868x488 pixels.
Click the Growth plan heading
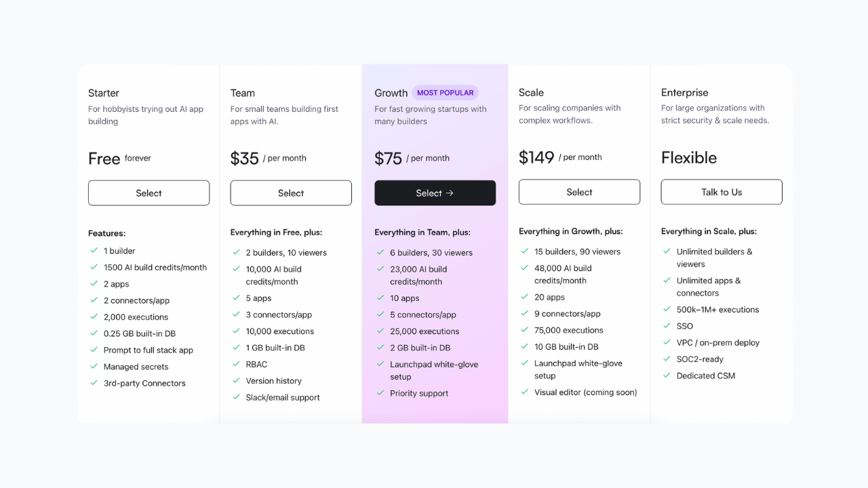click(x=391, y=93)
